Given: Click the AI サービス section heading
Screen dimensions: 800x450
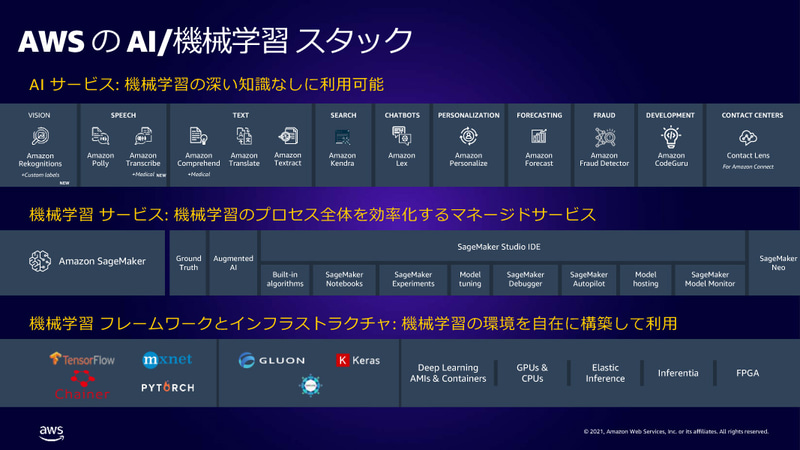Looking at the screenshot, I should [x=206, y=84].
